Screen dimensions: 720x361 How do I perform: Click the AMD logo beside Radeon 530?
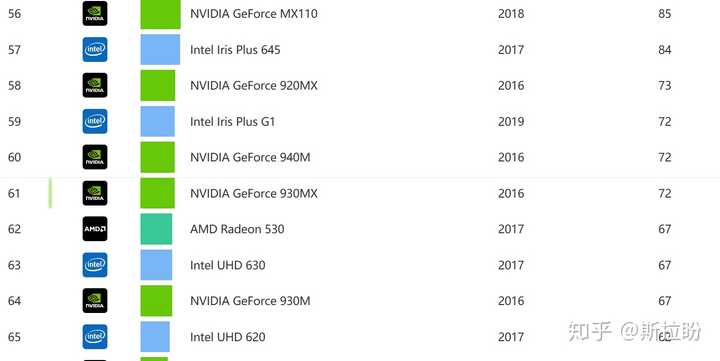tap(95, 229)
